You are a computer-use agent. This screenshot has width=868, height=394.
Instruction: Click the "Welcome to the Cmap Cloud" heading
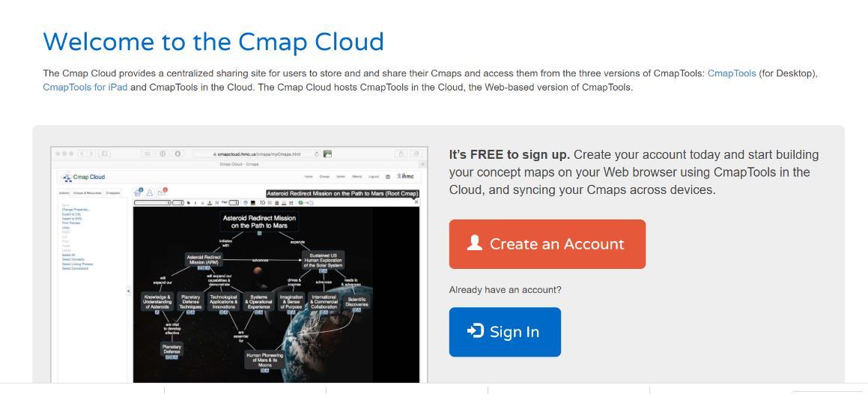213,41
